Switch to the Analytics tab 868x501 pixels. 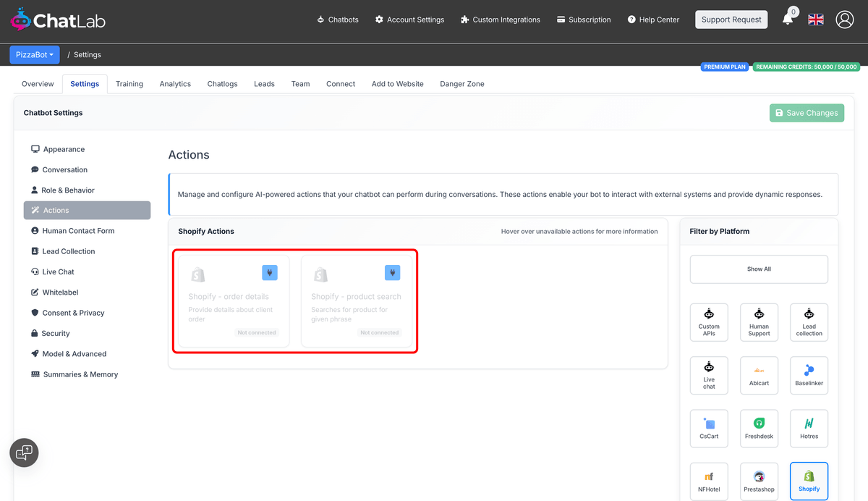[175, 83]
